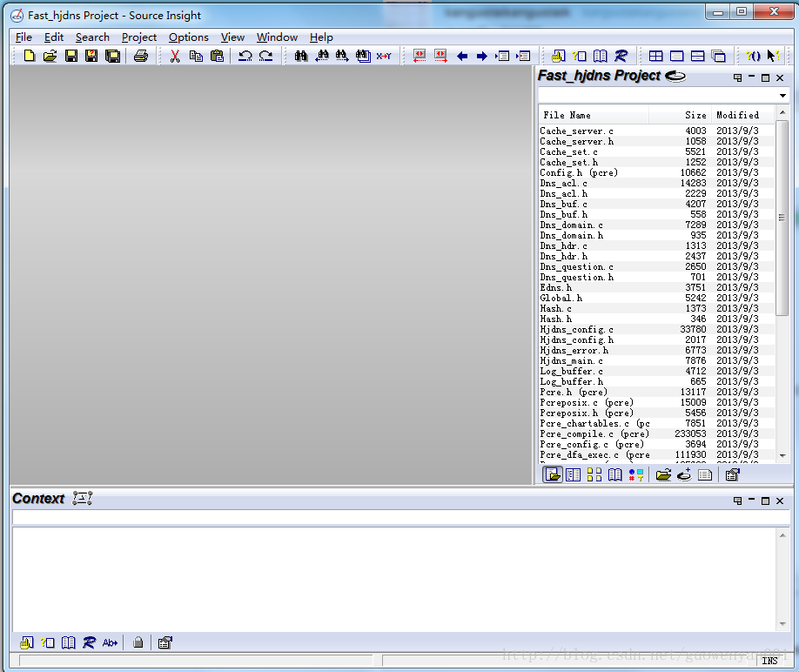Click the Undo arrow icon
Viewport: 799px width, 672px height.
coord(245,56)
